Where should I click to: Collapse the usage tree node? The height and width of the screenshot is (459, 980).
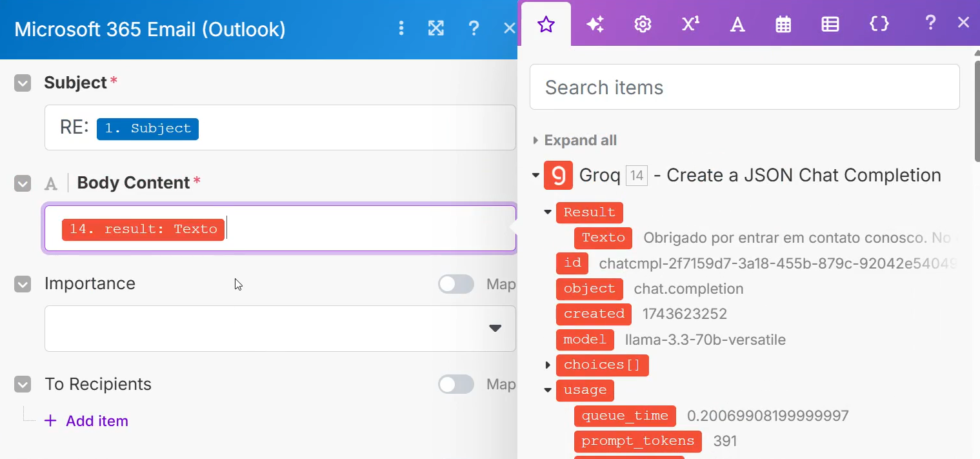[548, 391]
